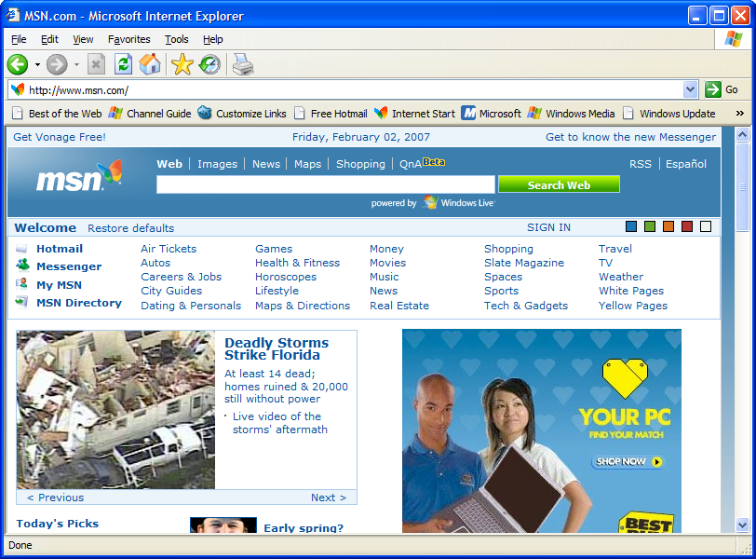Click the scroll up arrow
The height and width of the screenshot is (559, 756).
click(743, 134)
